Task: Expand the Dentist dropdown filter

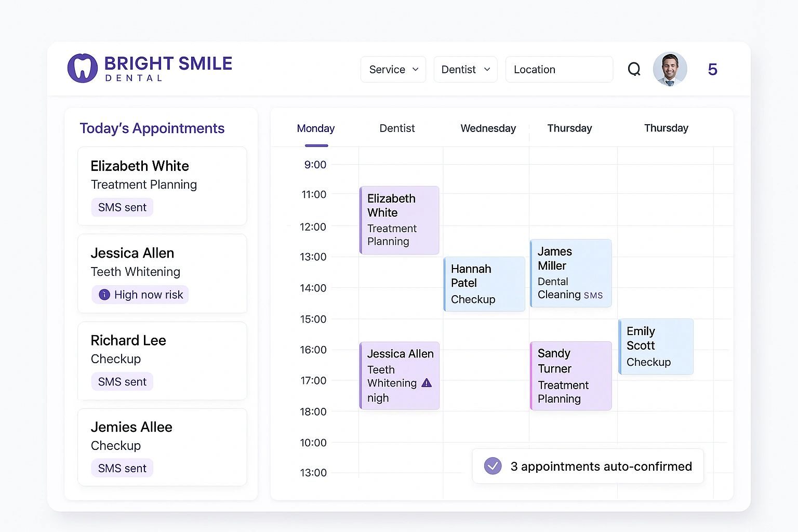Action: tap(465, 70)
